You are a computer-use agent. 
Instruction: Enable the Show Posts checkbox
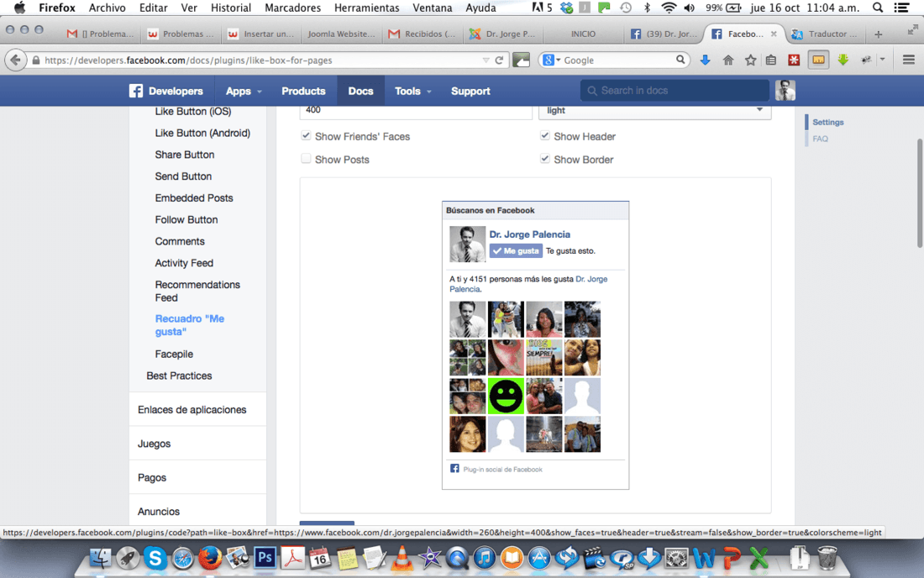click(x=306, y=159)
